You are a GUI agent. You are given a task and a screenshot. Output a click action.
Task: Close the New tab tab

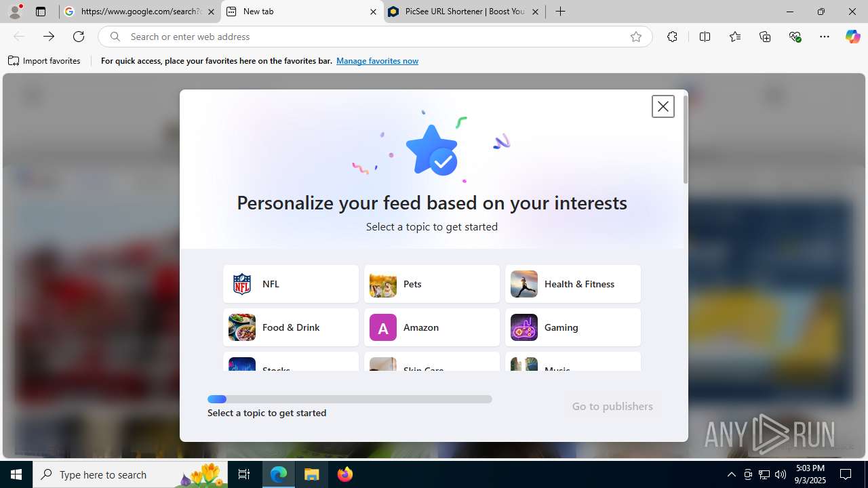(373, 12)
